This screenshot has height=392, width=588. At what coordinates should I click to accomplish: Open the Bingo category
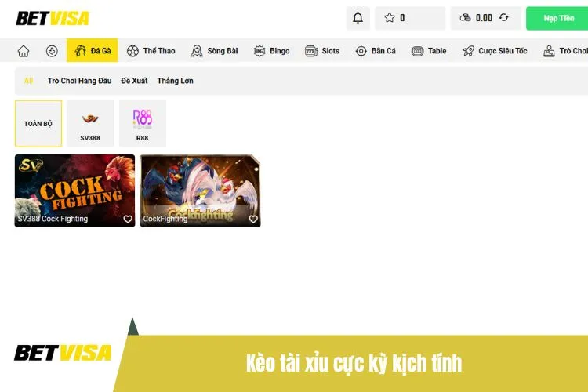[272, 51]
